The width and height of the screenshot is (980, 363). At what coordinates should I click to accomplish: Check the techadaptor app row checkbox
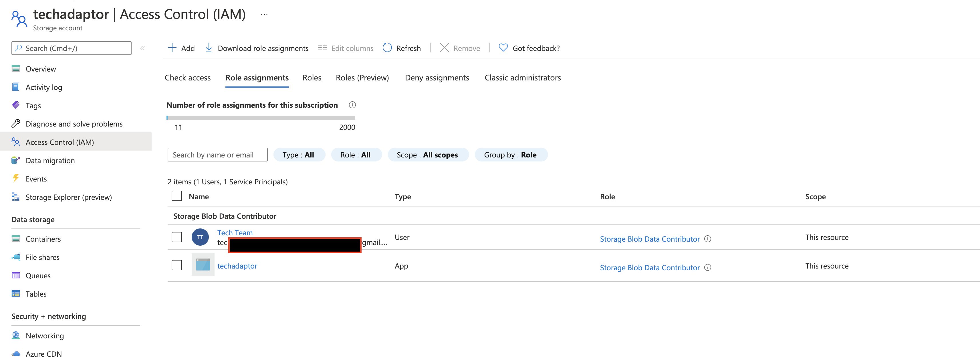[x=177, y=265]
